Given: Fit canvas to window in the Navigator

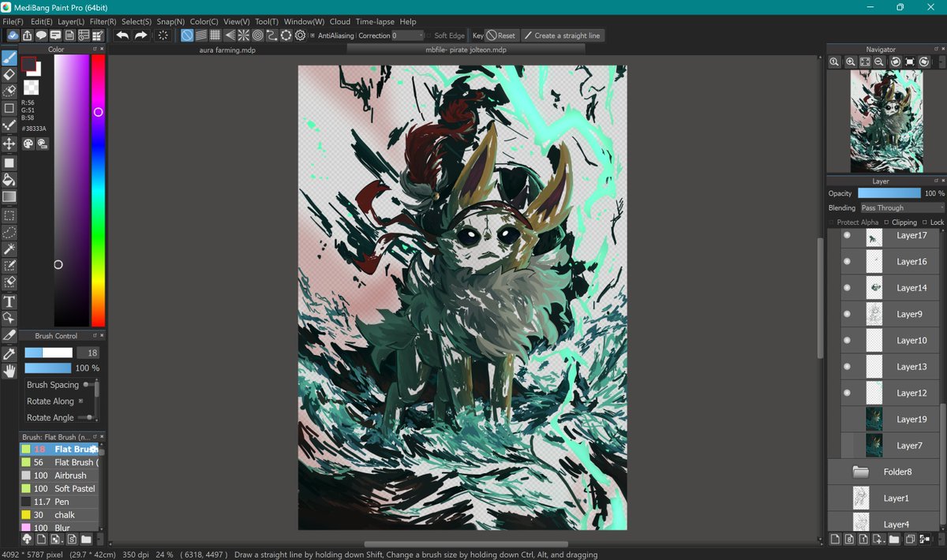Looking at the screenshot, I should click(x=865, y=62).
